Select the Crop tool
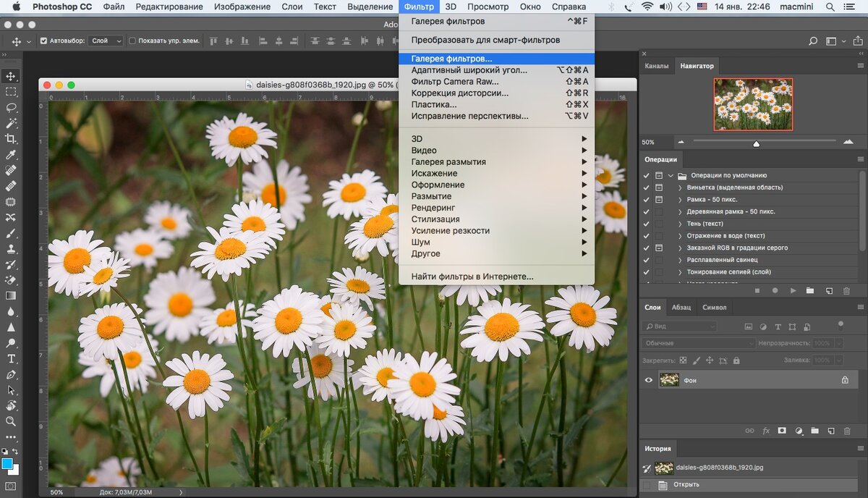 (x=11, y=139)
